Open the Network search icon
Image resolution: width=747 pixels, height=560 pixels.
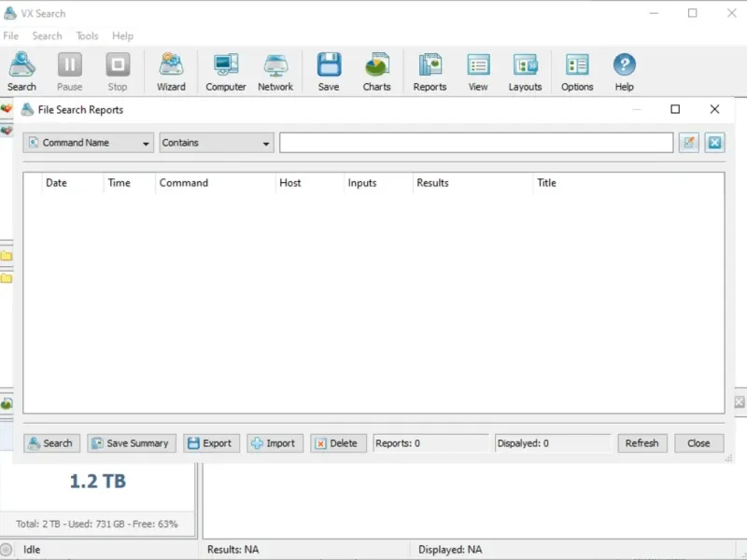[275, 72]
